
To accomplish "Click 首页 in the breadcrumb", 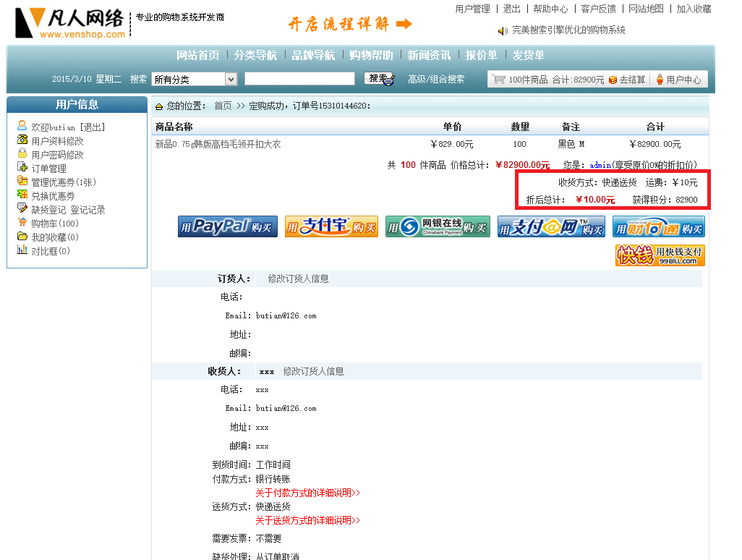I will (x=223, y=106).
